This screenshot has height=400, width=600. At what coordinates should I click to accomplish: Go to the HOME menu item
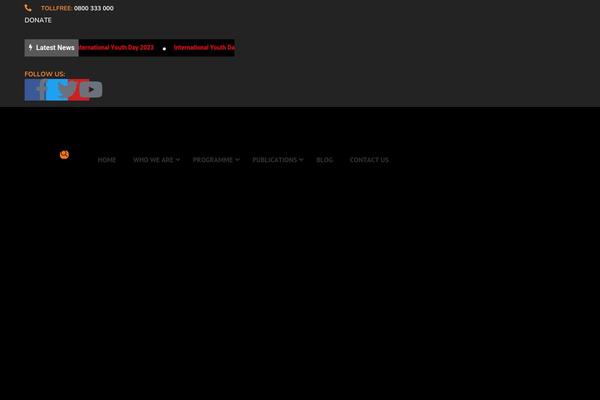tap(107, 160)
